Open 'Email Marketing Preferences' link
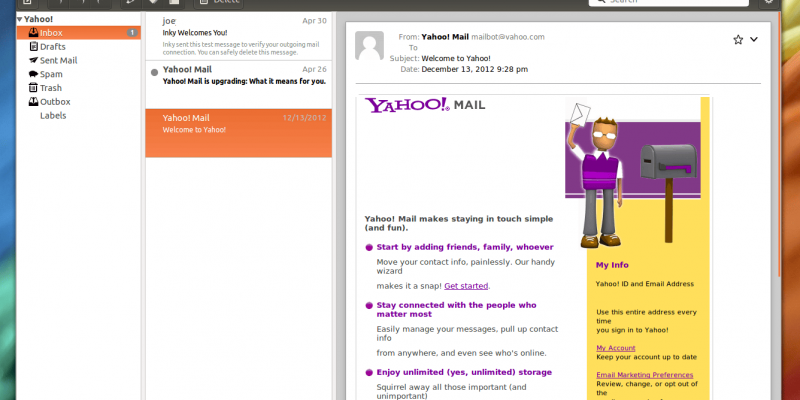This screenshot has height=400, width=800. coord(645,375)
